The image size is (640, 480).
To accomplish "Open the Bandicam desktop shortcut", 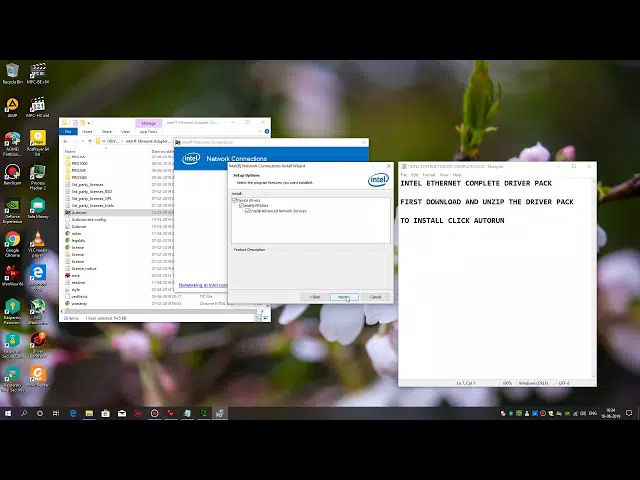I will coord(12,175).
